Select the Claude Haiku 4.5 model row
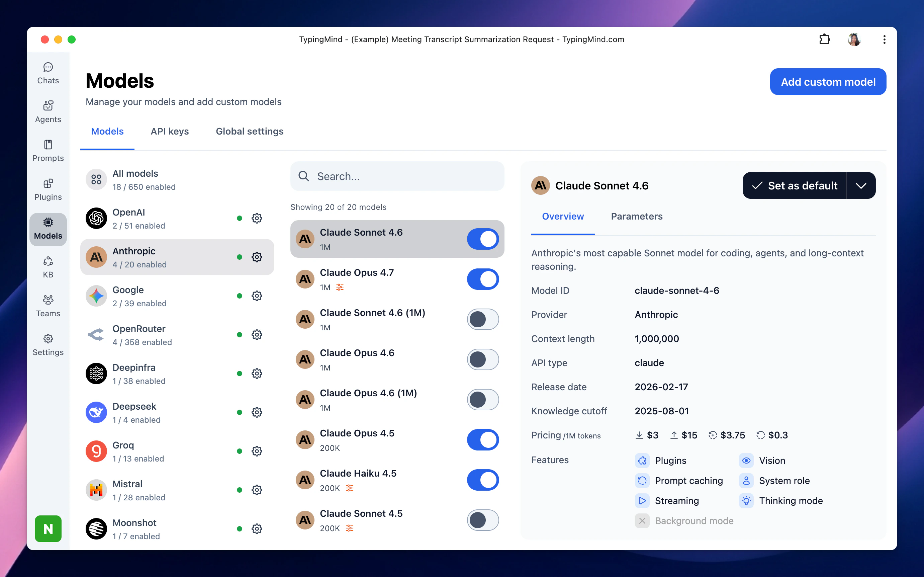The image size is (924, 577). pyautogui.click(x=397, y=480)
